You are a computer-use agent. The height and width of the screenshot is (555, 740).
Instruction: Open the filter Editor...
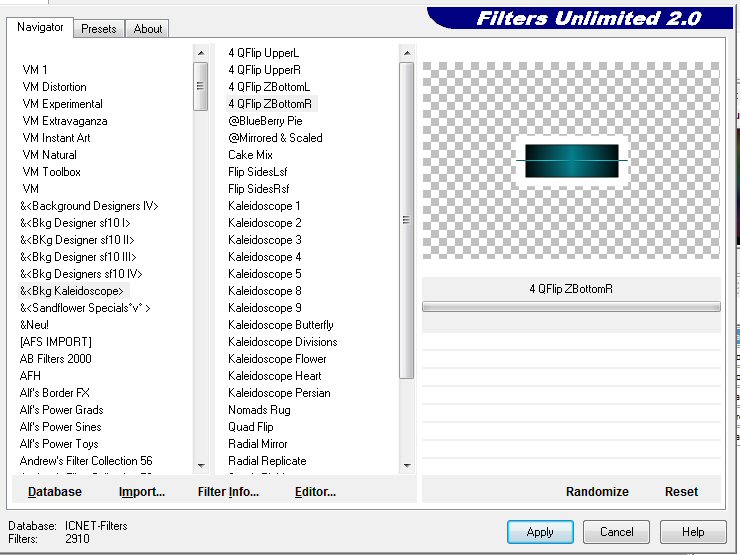pos(315,491)
